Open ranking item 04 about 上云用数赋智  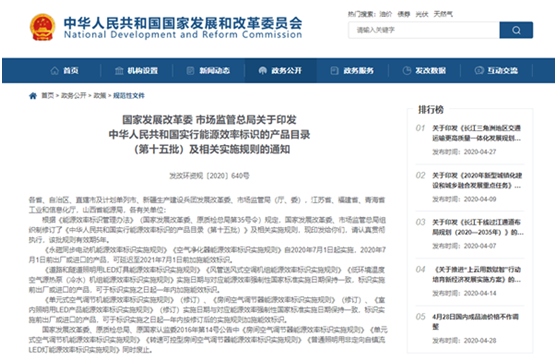coord(476,275)
